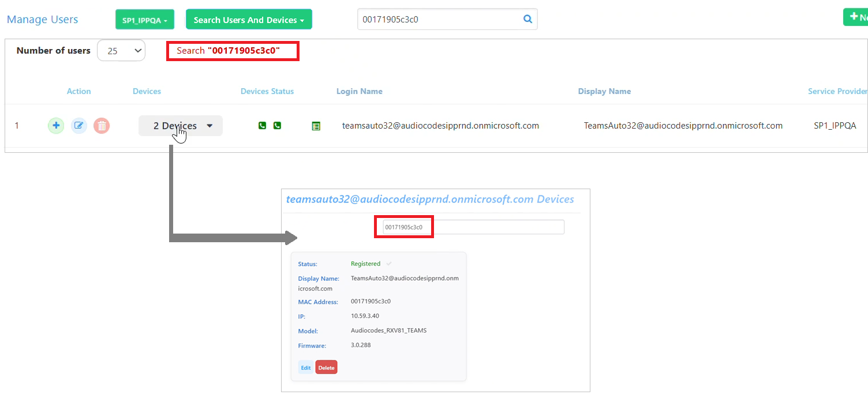Click the green plus add-device icon
Viewport: 868px width, 406px height.
(x=56, y=126)
